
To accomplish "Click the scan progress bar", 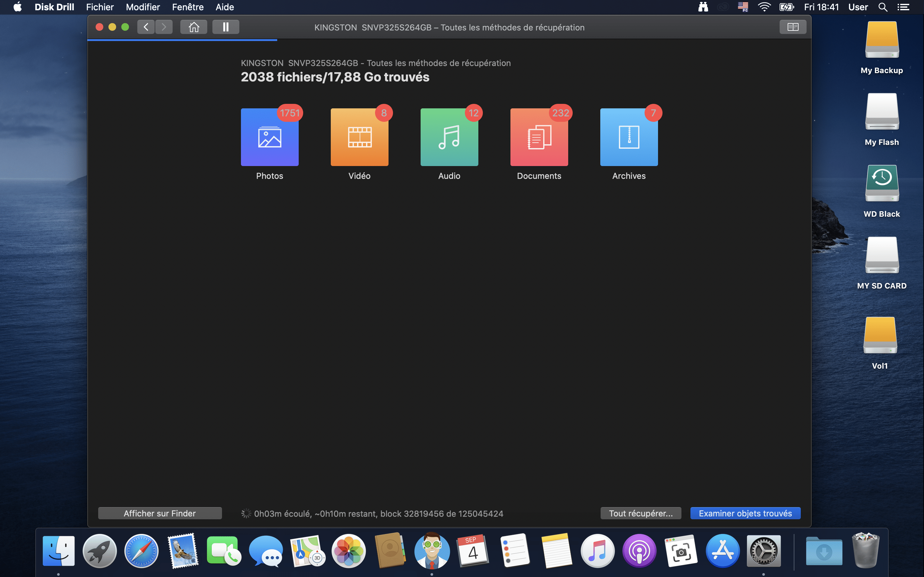I will (183, 40).
